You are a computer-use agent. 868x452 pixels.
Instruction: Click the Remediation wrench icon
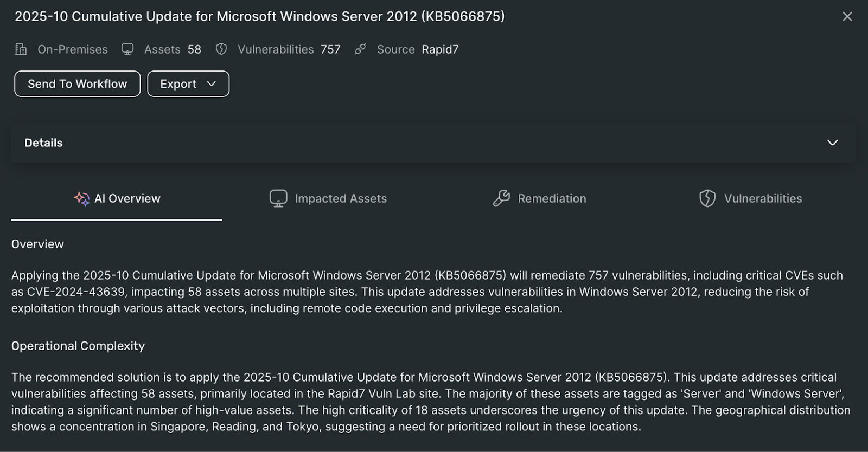point(501,198)
